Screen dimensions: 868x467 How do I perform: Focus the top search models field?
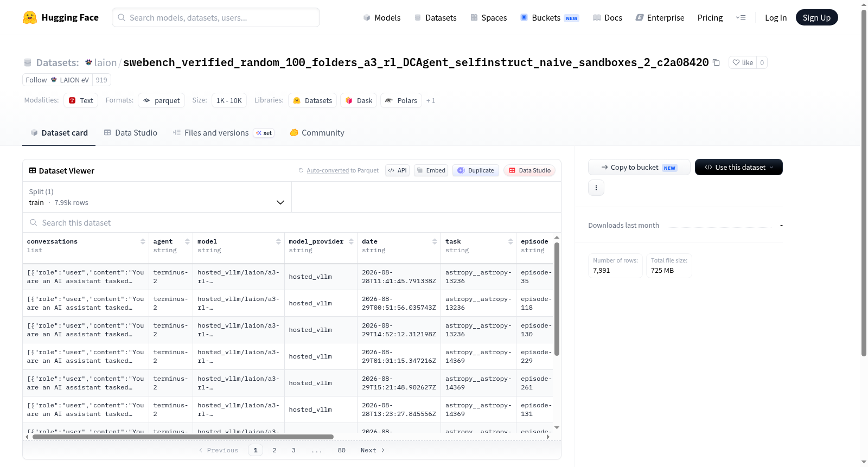point(216,17)
